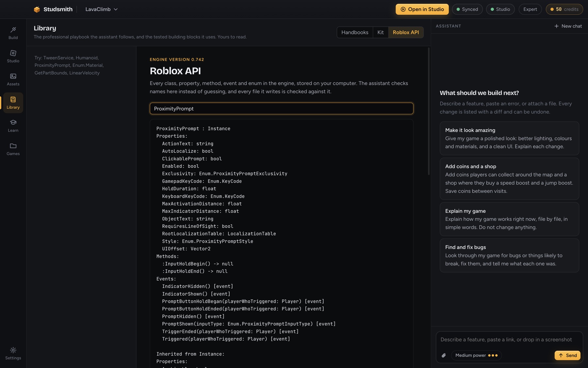
Task: Open Settings from the sidebar
Action: tap(13, 353)
